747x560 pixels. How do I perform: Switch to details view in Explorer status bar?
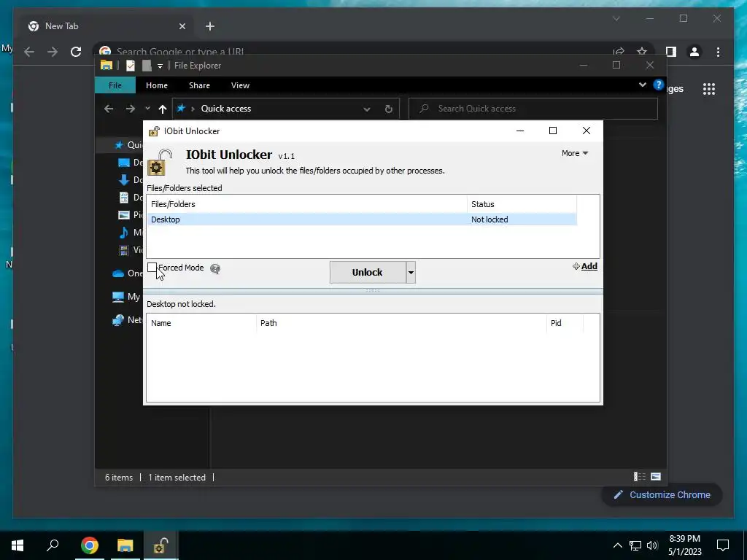pos(639,477)
